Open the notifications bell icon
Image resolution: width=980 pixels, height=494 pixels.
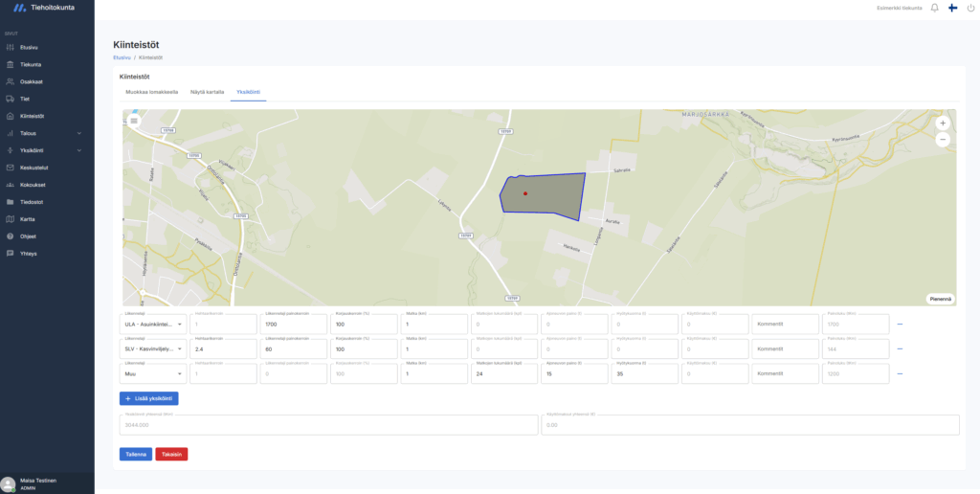click(x=934, y=8)
